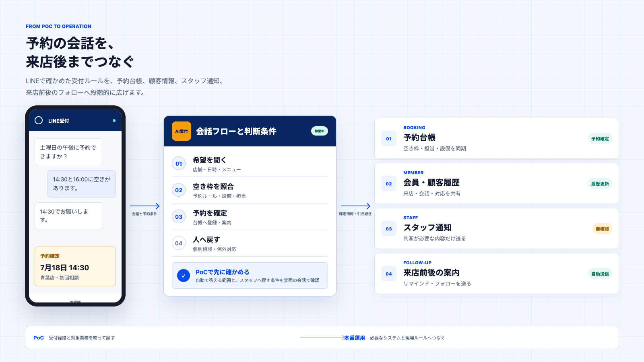The height and width of the screenshot is (362, 644).
Task: Click the 受付経路と対象業務を絞って試す text
Action: coord(82,338)
